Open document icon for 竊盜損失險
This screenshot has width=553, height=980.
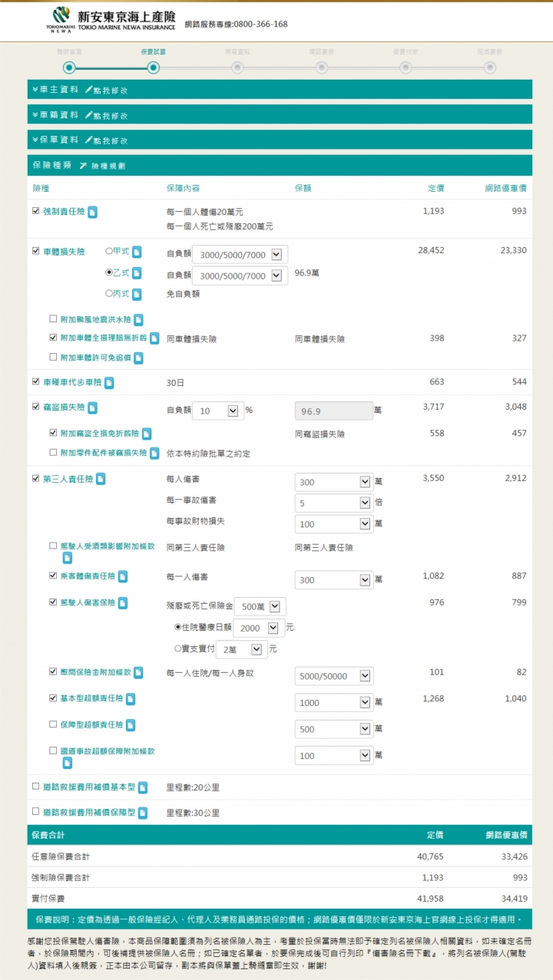[x=92, y=408]
